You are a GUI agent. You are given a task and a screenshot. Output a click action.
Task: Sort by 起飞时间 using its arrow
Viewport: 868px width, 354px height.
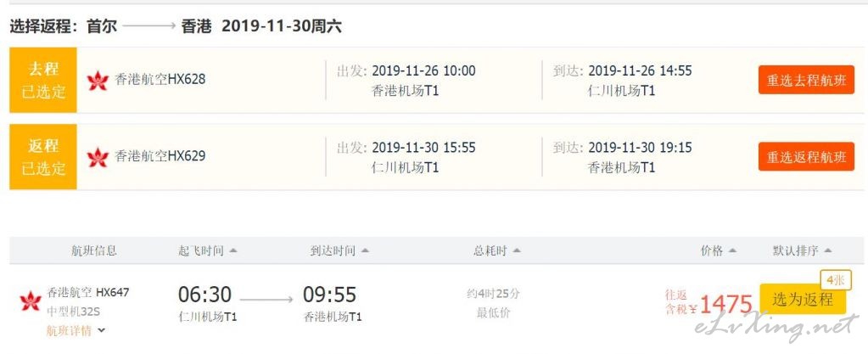(233, 251)
